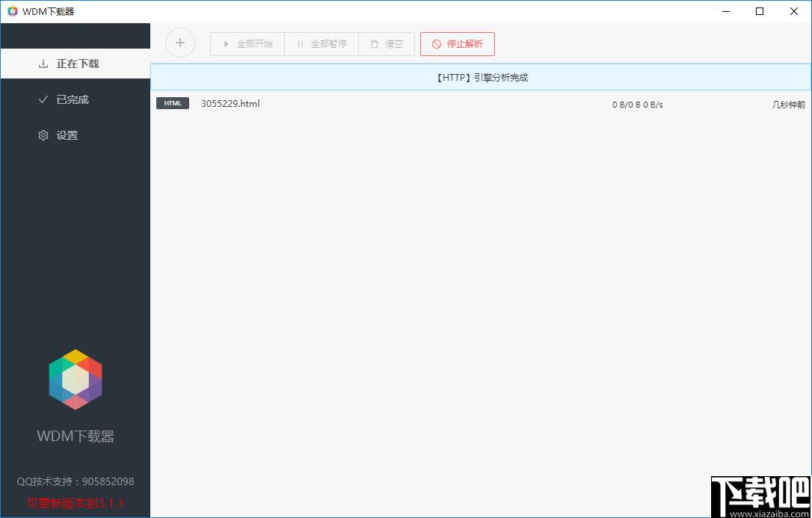The width and height of the screenshot is (812, 518).
Task: Click the 几秒钟前 timestamp
Action: point(789,105)
